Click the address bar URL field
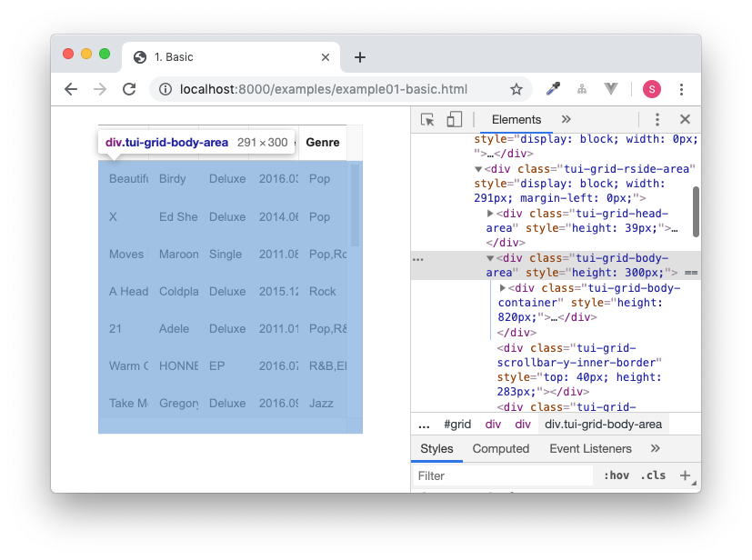This screenshot has height=560, width=752. pyautogui.click(x=324, y=89)
